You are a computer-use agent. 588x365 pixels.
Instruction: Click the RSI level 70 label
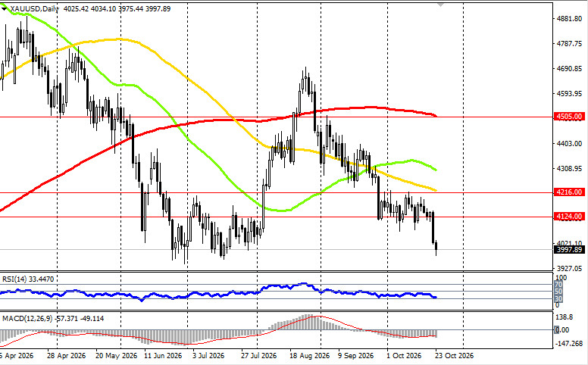point(558,285)
